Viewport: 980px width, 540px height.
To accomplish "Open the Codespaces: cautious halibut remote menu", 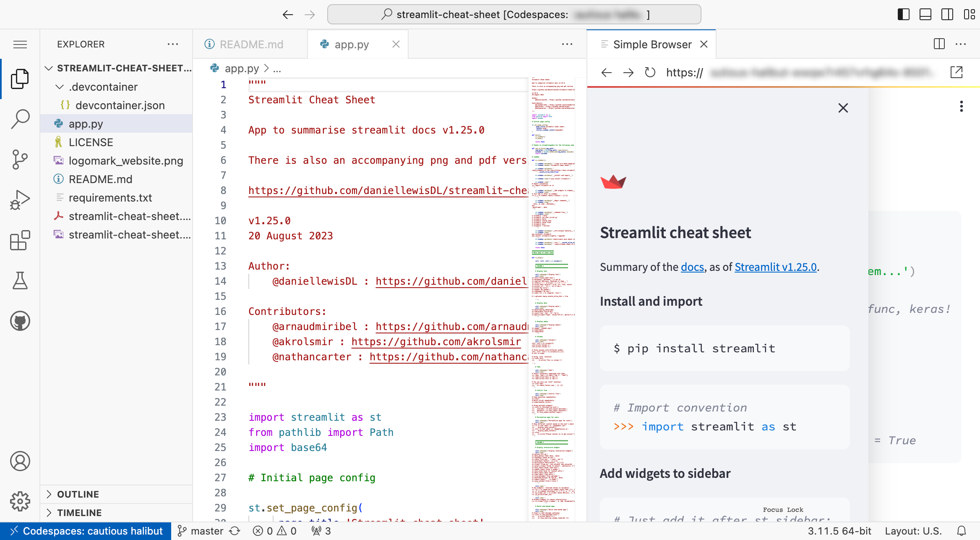I will 86,531.
